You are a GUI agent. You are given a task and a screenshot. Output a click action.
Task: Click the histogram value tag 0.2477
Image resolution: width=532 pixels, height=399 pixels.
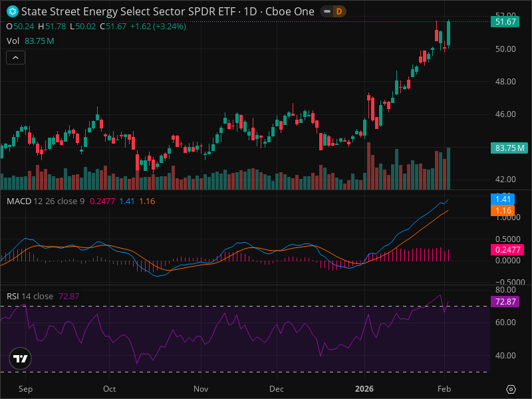click(507, 250)
